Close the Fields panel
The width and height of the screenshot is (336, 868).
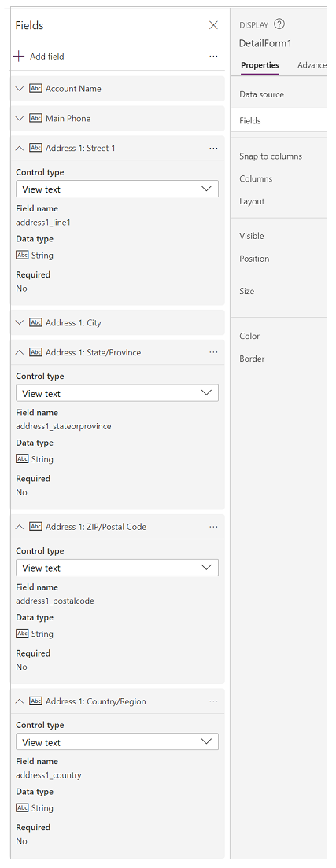pyautogui.click(x=213, y=25)
